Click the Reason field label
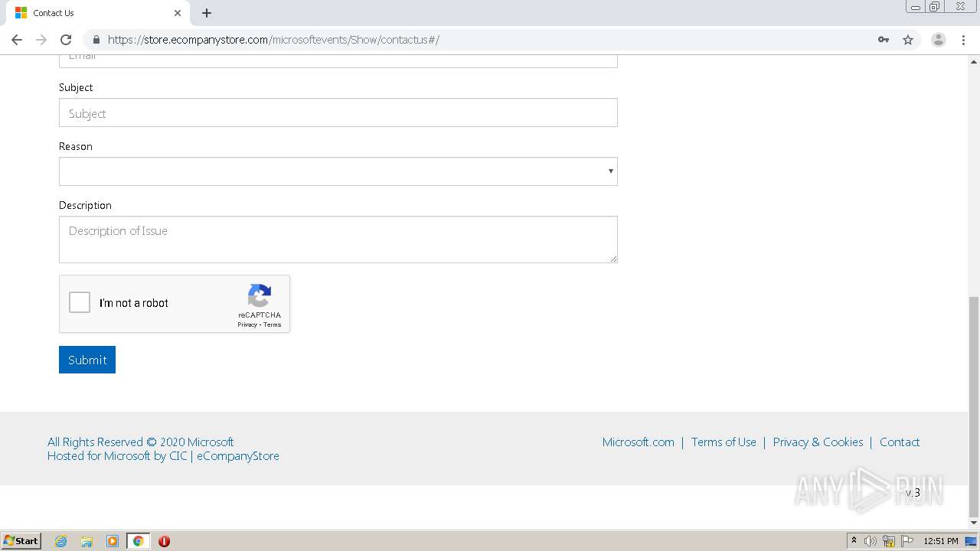 click(x=76, y=146)
